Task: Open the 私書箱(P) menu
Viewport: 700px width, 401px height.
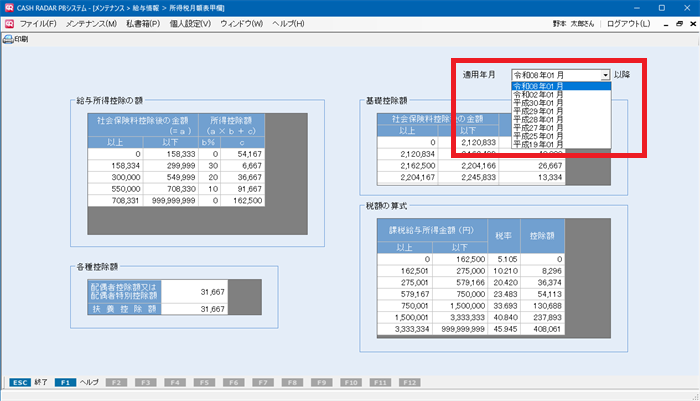Action: click(x=142, y=23)
